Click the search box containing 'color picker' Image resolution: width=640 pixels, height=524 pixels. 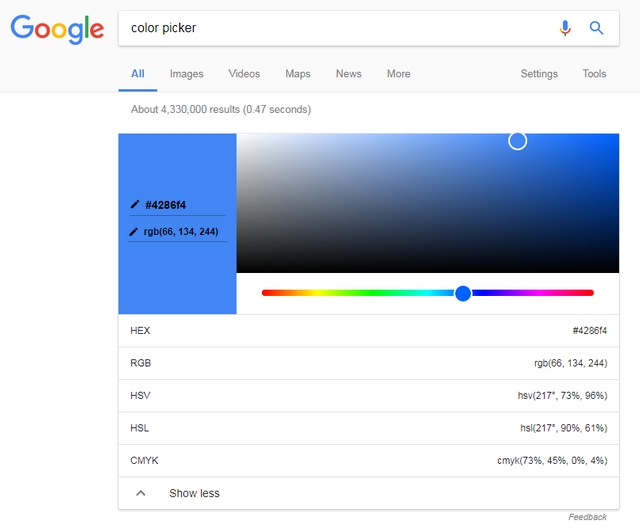(x=340, y=28)
